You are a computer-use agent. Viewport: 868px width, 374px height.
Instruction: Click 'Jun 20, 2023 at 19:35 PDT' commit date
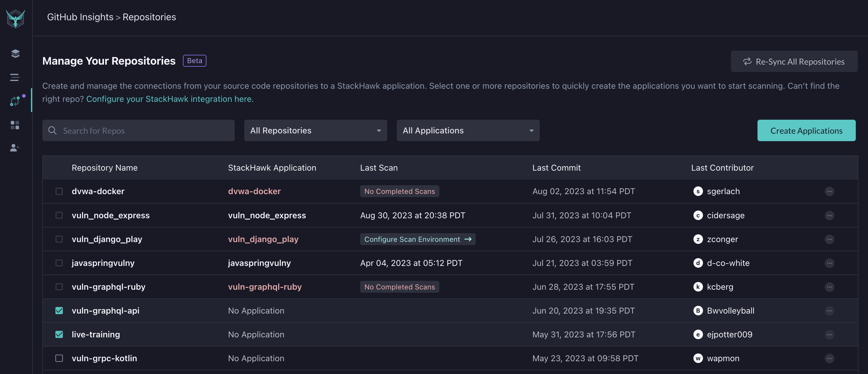pyautogui.click(x=583, y=310)
